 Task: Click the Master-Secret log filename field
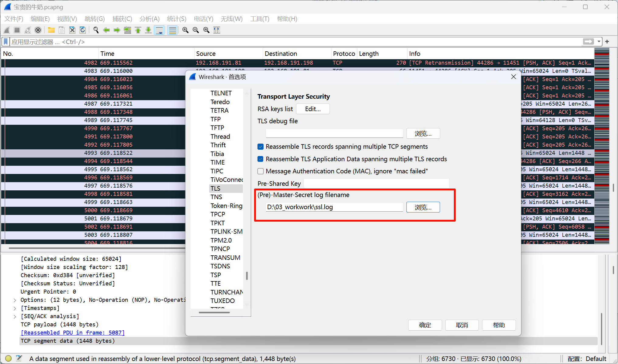(x=334, y=207)
